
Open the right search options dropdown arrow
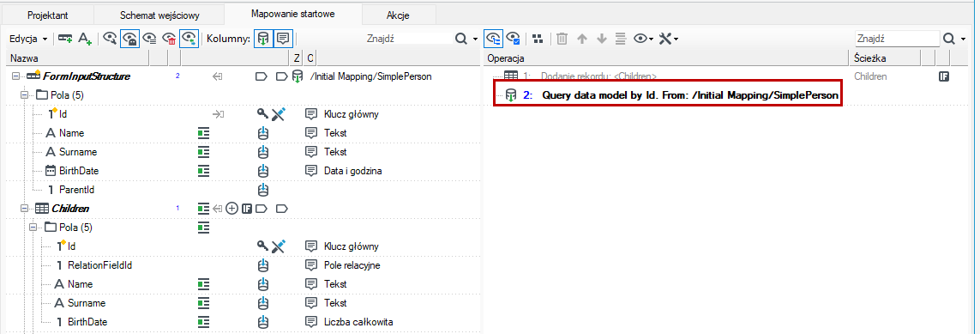click(x=963, y=39)
